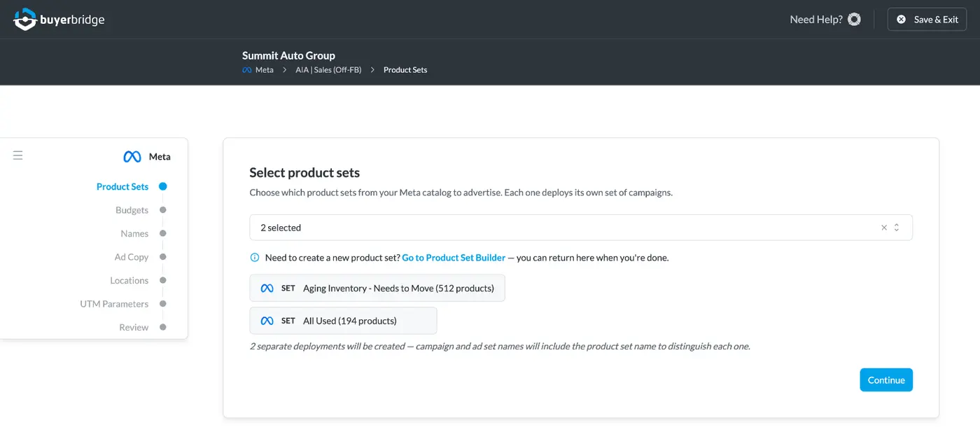
Task: Expand the dropdown using up-down arrows
Action: tap(897, 228)
